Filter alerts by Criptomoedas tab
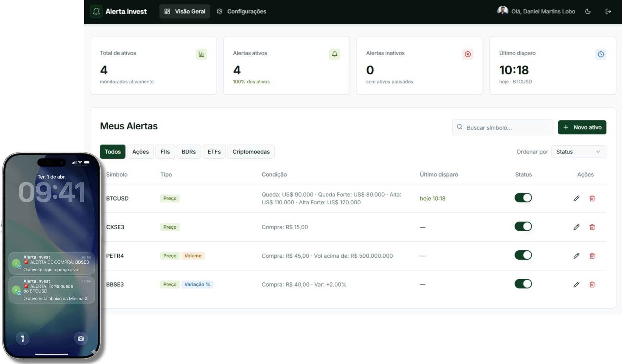Screen dimensions: 622x364 [251, 152]
